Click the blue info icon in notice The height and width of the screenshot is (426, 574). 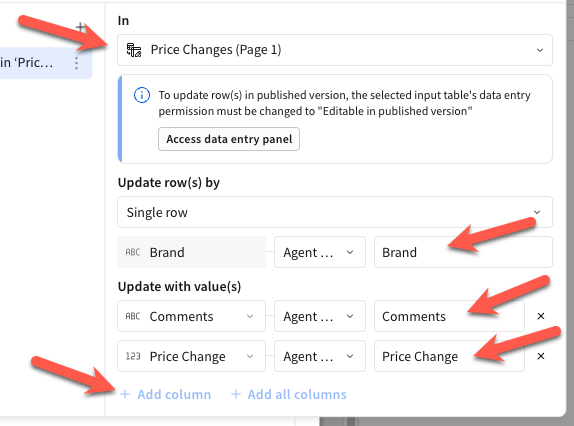coord(142,96)
